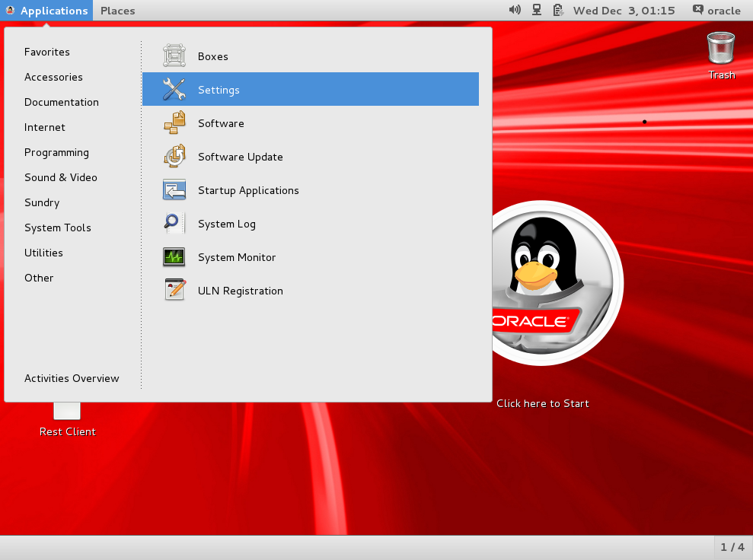Click the ULN Registration pencil icon
This screenshot has height=560, width=753.
[174, 291]
